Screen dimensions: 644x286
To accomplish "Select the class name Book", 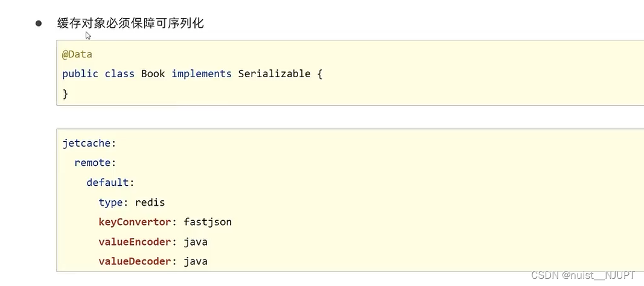I will point(153,74).
